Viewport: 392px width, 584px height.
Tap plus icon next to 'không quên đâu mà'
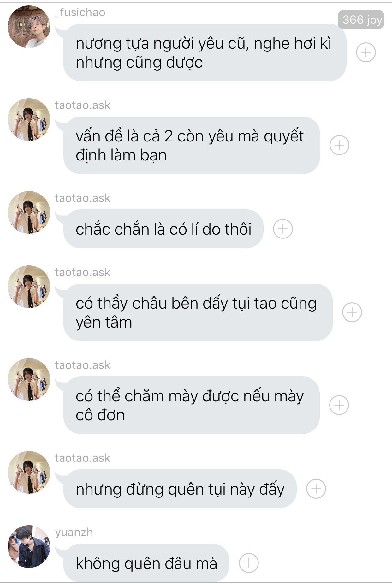point(249,563)
